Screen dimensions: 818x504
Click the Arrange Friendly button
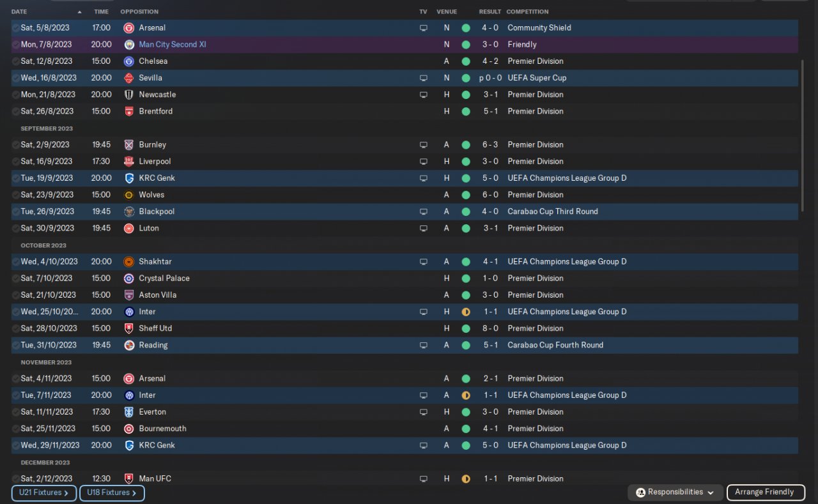pyautogui.click(x=764, y=493)
